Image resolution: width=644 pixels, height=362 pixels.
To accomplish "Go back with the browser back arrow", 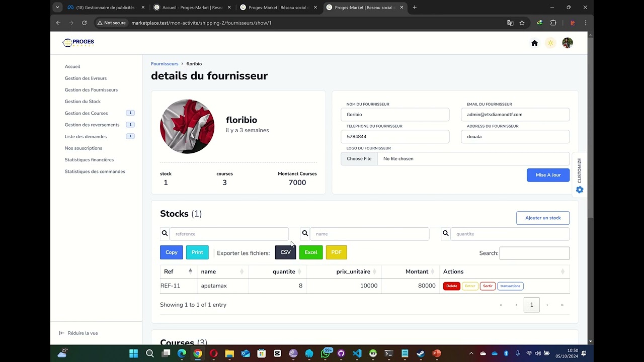I will coord(58,23).
